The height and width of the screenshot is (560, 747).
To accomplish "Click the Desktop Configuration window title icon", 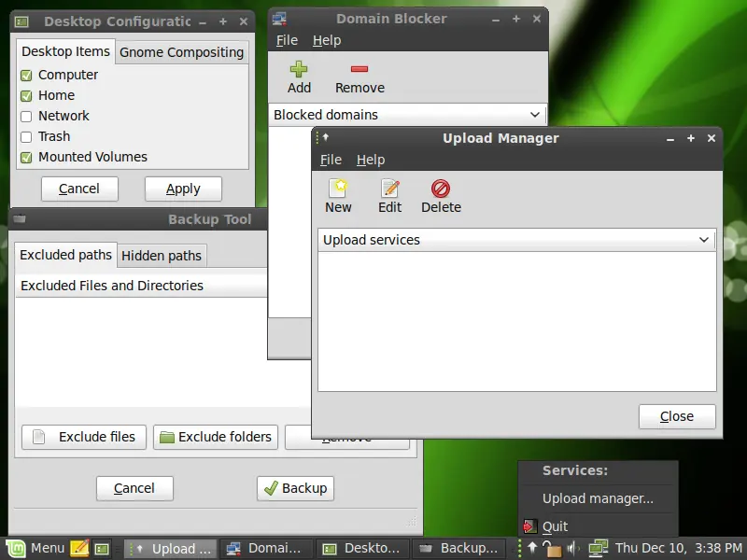I will coord(21,21).
